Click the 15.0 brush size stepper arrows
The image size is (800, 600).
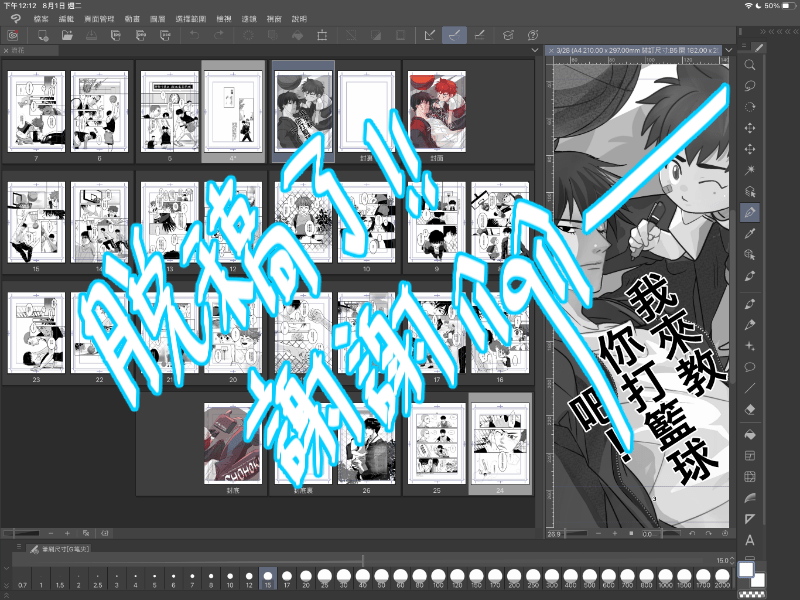click(x=733, y=560)
